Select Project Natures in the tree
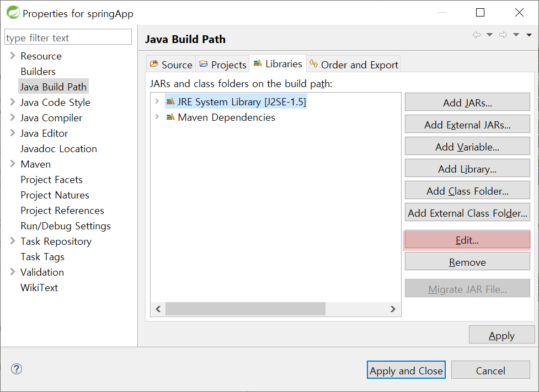 click(55, 195)
